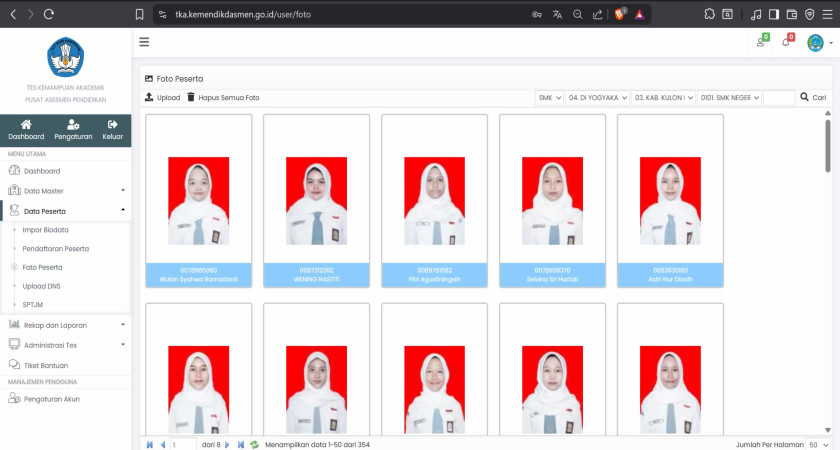The image size is (840, 450).
Task: Open the notifications bell icon
Action: [x=786, y=42]
